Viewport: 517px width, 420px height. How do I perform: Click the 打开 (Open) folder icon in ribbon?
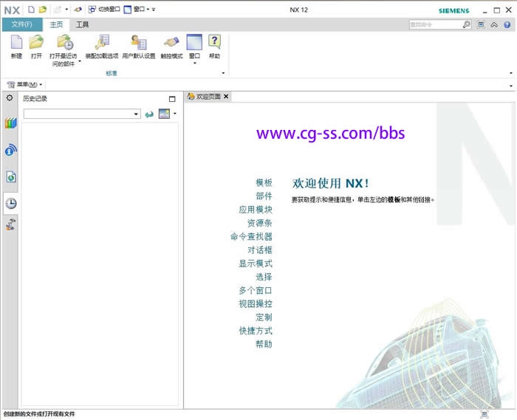click(x=36, y=44)
